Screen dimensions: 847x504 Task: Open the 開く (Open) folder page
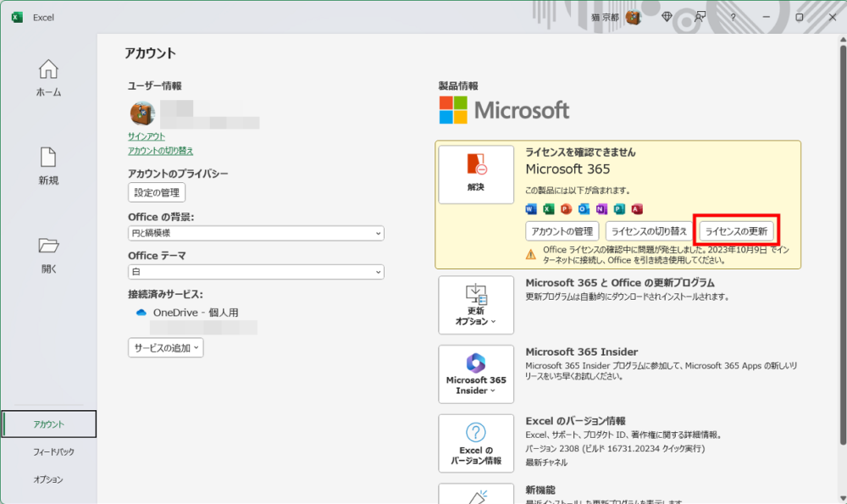pyautogui.click(x=48, y=255)
